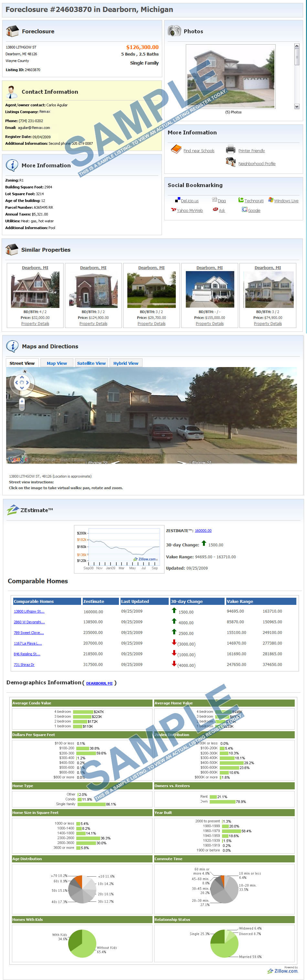307x980 pixels.
Task: Click the street view zoom out minus button
Action: coord(22,407)
